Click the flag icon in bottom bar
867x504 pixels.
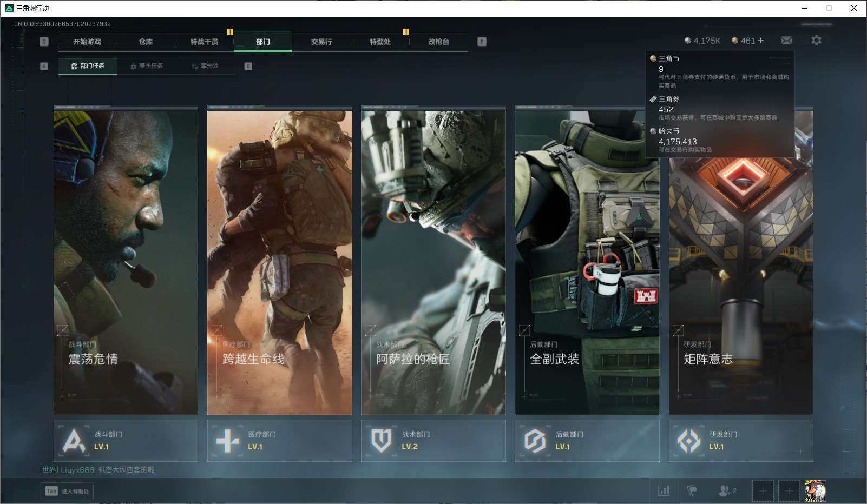692,490
